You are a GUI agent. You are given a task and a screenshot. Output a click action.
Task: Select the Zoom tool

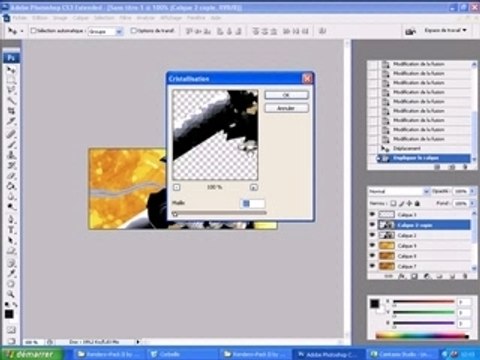click(11, 294)
